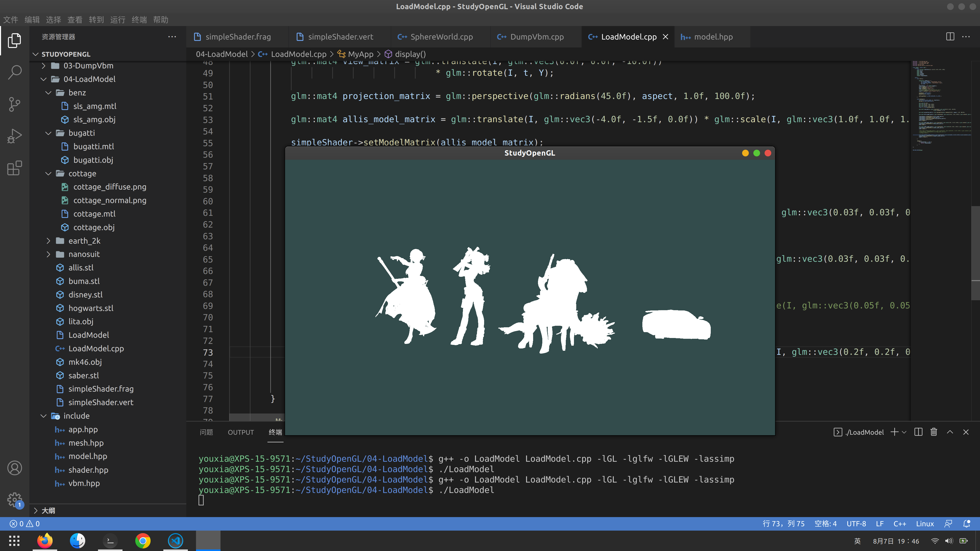980x551 pixels.
Task: Add a new terminal with plus icon
Action: click(x=895, y=432)
